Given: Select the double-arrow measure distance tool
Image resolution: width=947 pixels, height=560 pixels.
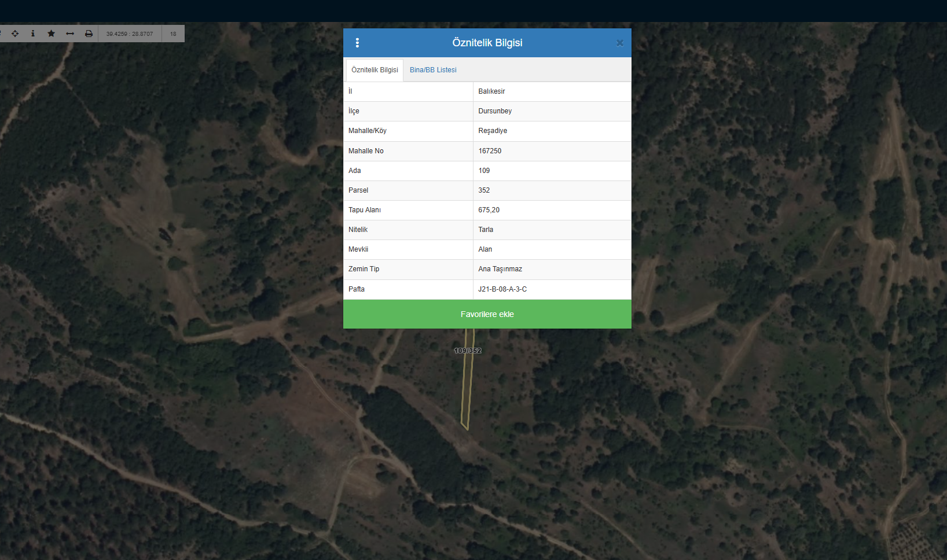Looking at the screenshot, I should (x=70, y=34).
